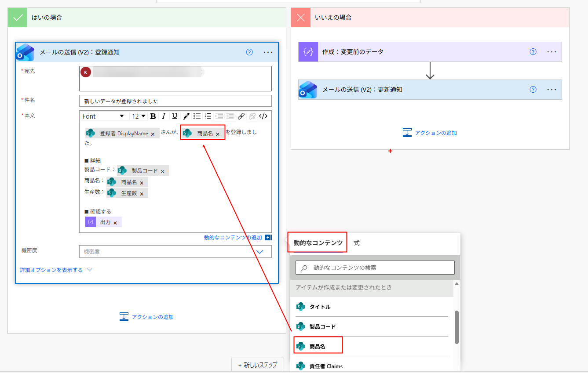Open help for メールの送信 (V2)：登録通知

[249, 52]
